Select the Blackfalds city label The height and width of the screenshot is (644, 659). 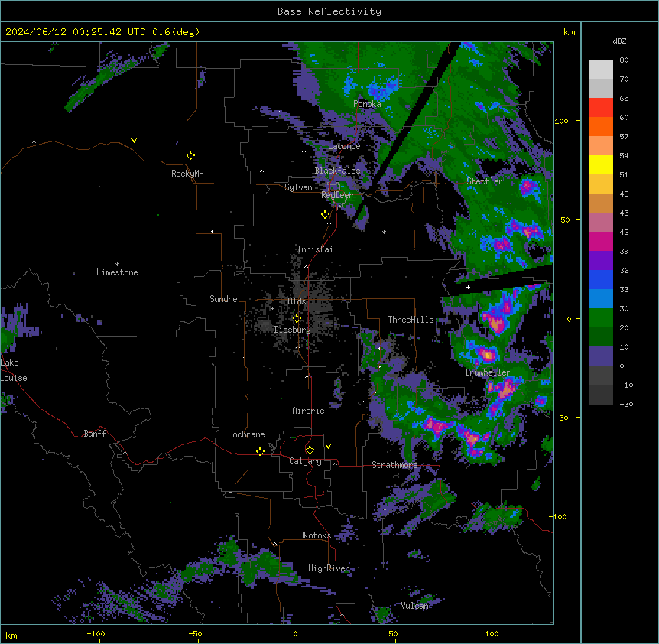[337, 171]
